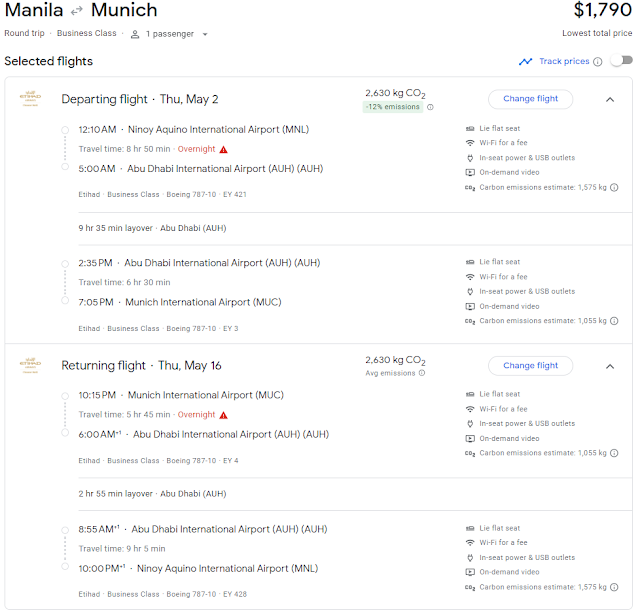The image size is (640, 615).
Task: Click the Track prices label
Action: (564, 62)
